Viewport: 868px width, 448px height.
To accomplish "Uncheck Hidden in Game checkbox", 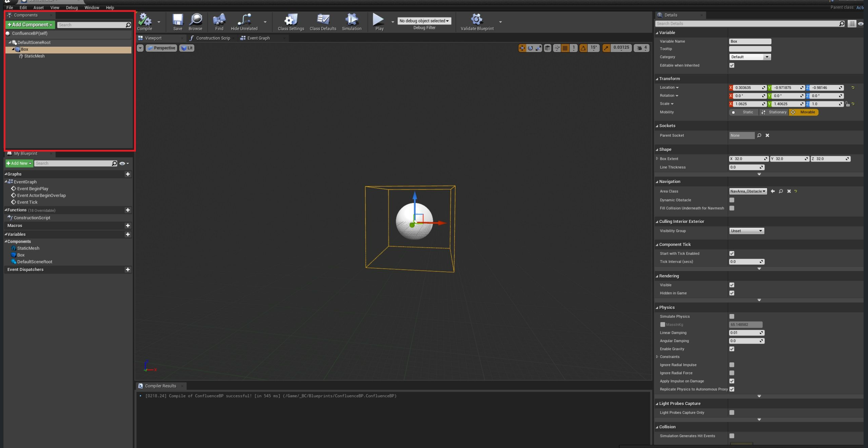I will pos(732,293).
